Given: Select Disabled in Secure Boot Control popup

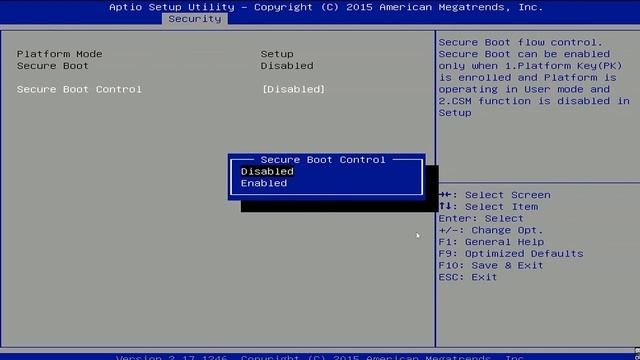Looking at the screenshot, I should pyautogui.click(x=267, y=171).
